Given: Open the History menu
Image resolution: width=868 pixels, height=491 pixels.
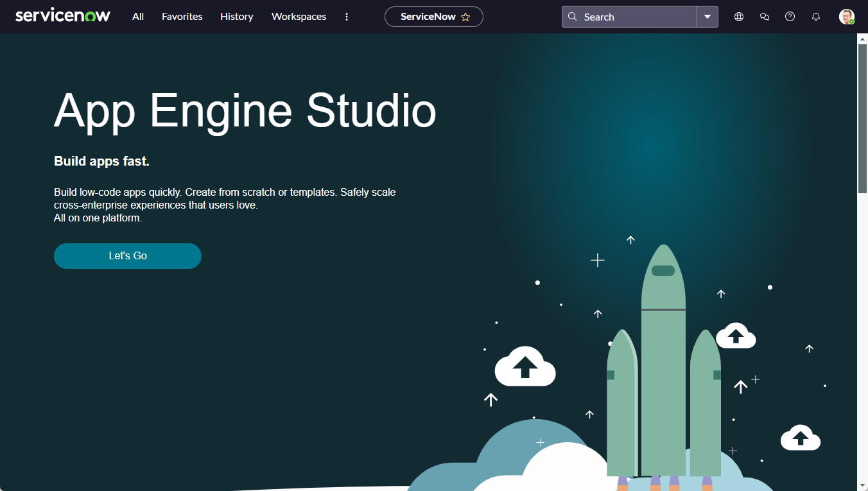Looking at the screenshot, I should tap(237, 17).
